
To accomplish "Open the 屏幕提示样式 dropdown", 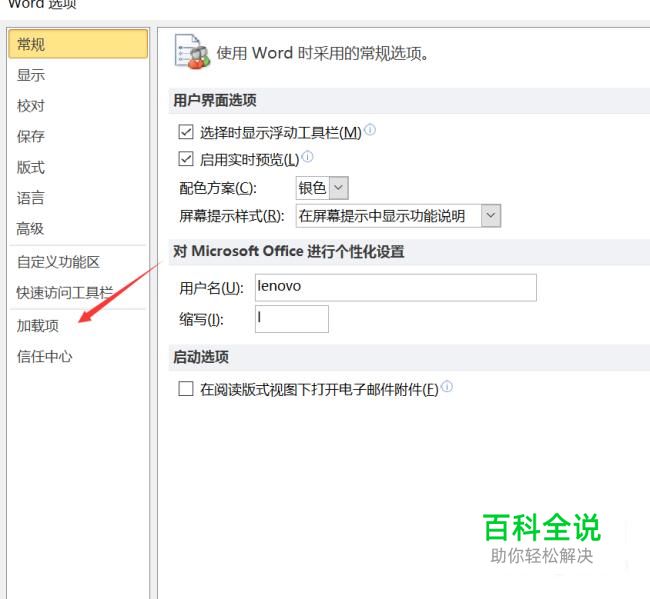I will 491,216.
